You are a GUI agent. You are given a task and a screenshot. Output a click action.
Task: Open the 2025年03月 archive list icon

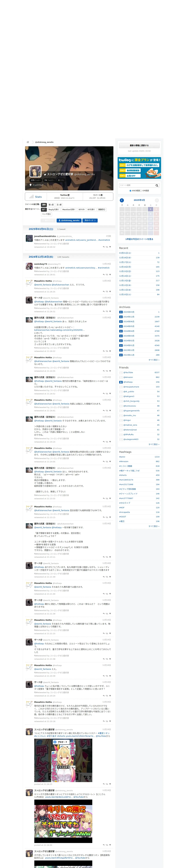click(121, 312)
